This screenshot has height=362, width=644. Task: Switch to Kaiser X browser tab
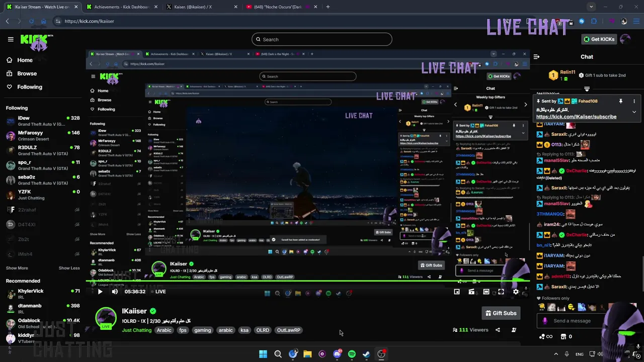200,7
